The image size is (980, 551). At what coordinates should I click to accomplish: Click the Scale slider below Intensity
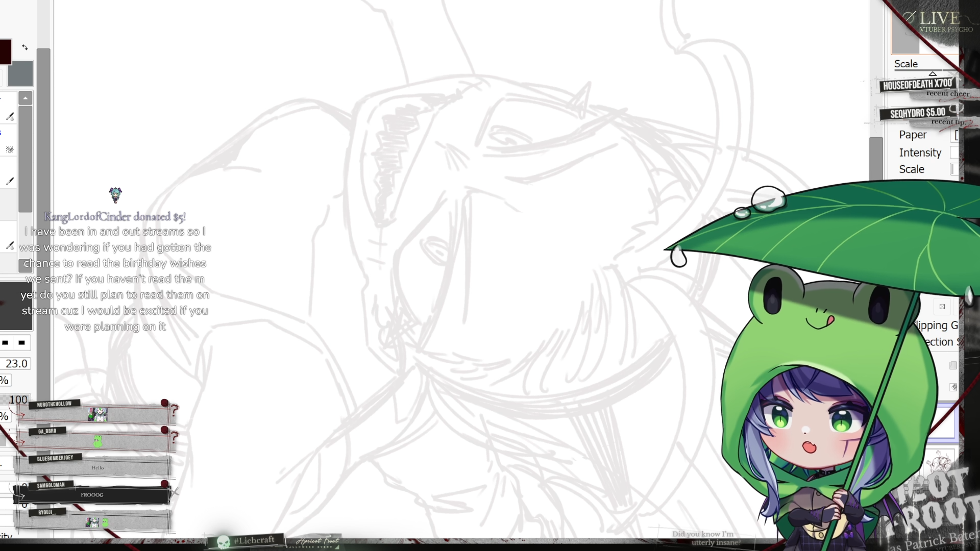953,169
